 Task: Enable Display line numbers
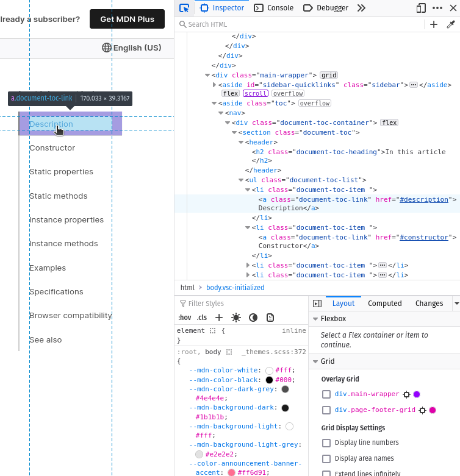point(326,443)
